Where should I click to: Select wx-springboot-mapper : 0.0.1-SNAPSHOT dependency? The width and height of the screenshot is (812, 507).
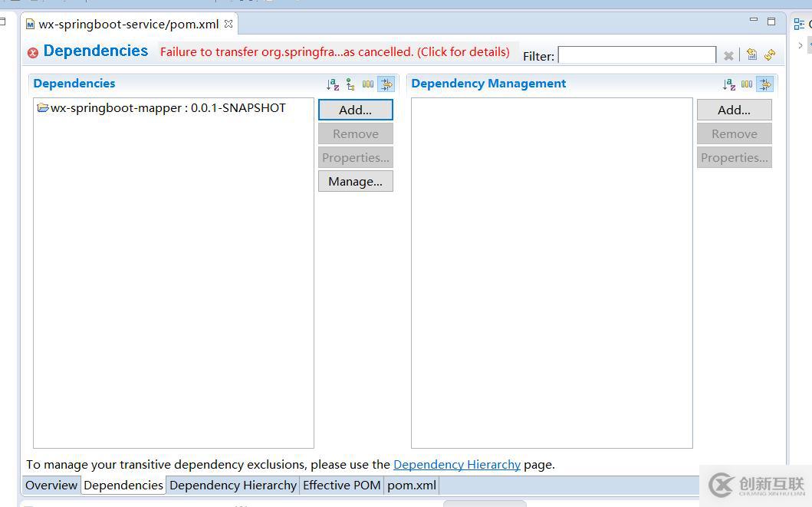162,107
